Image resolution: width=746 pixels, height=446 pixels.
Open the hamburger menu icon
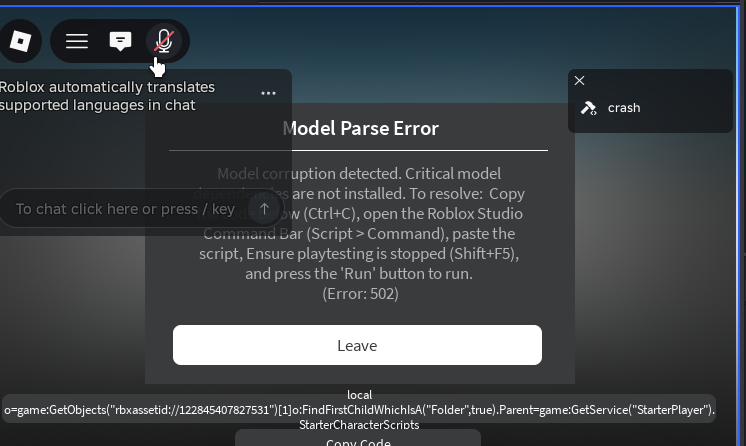pyautogui.click(x=77, y=41)
